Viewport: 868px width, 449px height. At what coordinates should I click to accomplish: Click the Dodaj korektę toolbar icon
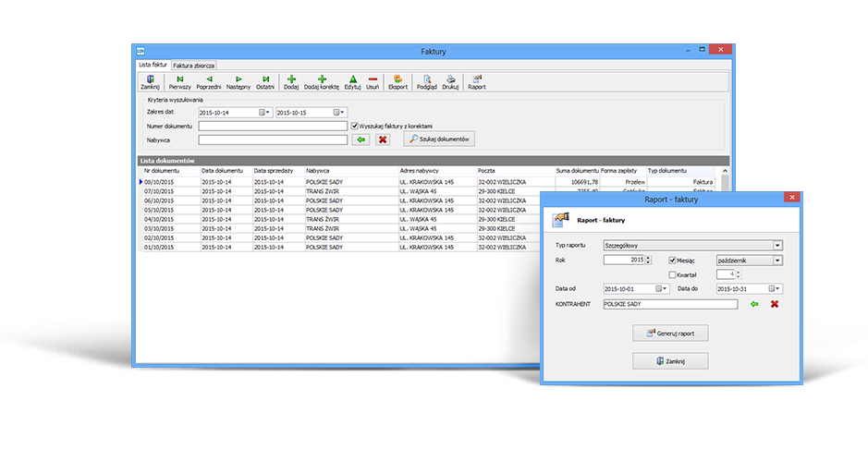pos(322,80)
